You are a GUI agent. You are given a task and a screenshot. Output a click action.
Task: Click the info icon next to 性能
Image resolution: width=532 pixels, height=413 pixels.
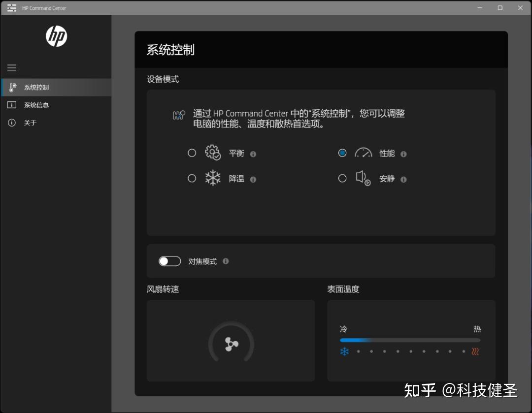click(404, 154)
